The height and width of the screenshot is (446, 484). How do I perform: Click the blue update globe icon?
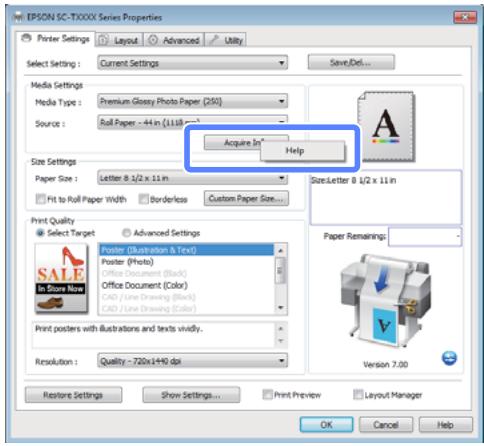449,358
